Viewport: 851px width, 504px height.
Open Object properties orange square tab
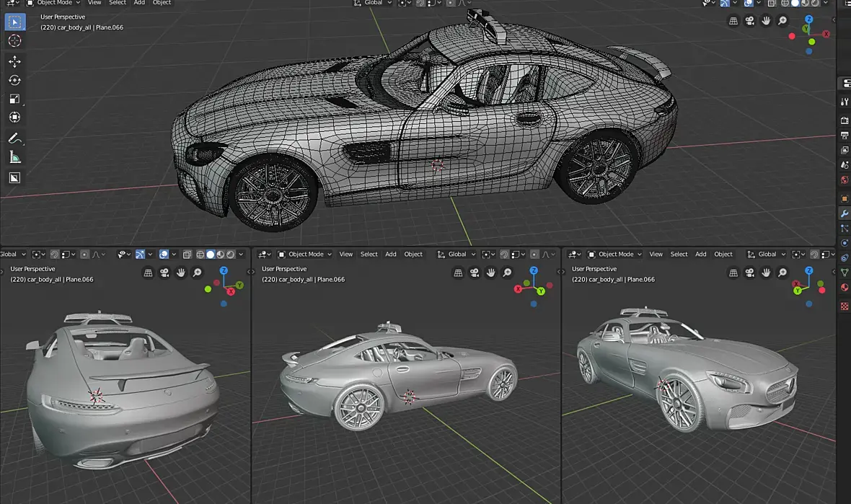pyautogui.click(x=844, y=198)
